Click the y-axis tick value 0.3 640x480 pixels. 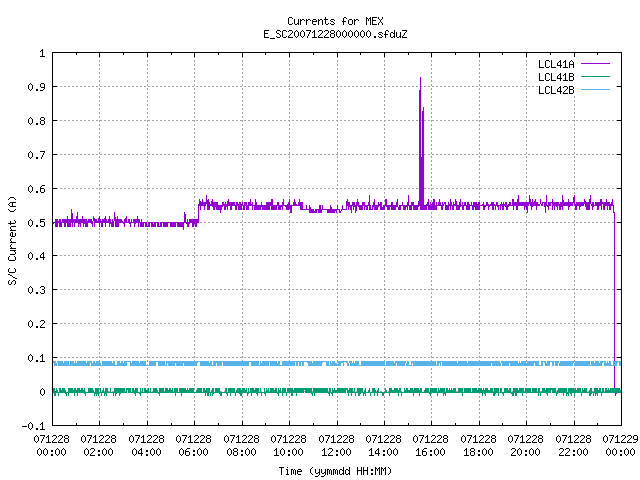pos(36,290)
